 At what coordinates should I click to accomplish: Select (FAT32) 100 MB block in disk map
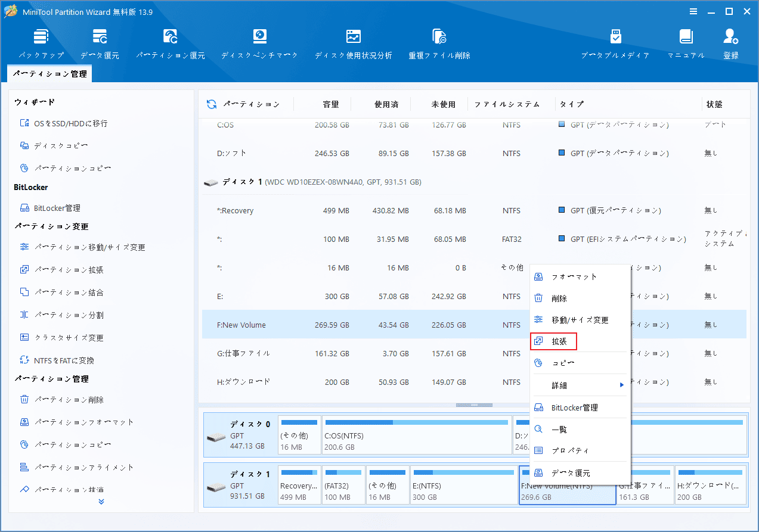click(x=343, y=486)
